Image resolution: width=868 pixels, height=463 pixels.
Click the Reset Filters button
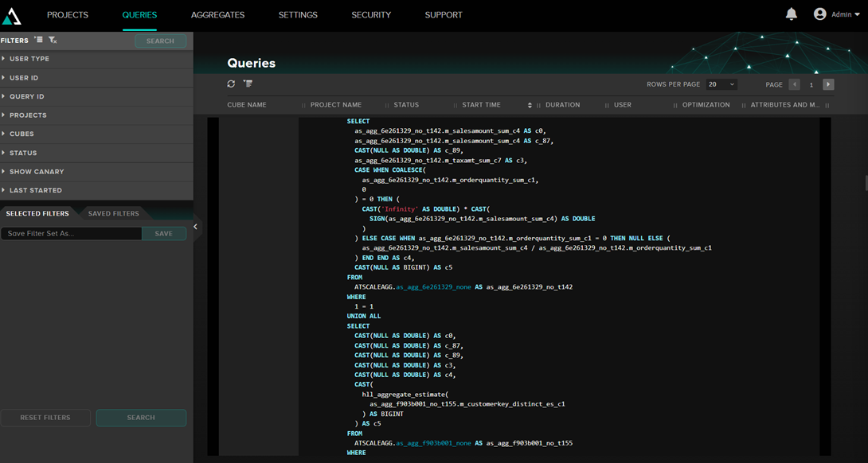click(45, 418)
